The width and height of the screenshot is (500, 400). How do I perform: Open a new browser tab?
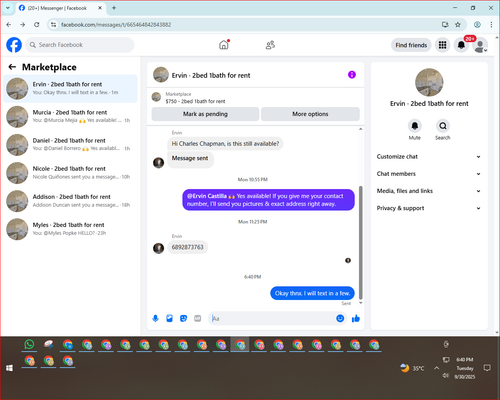coord(114,8)
